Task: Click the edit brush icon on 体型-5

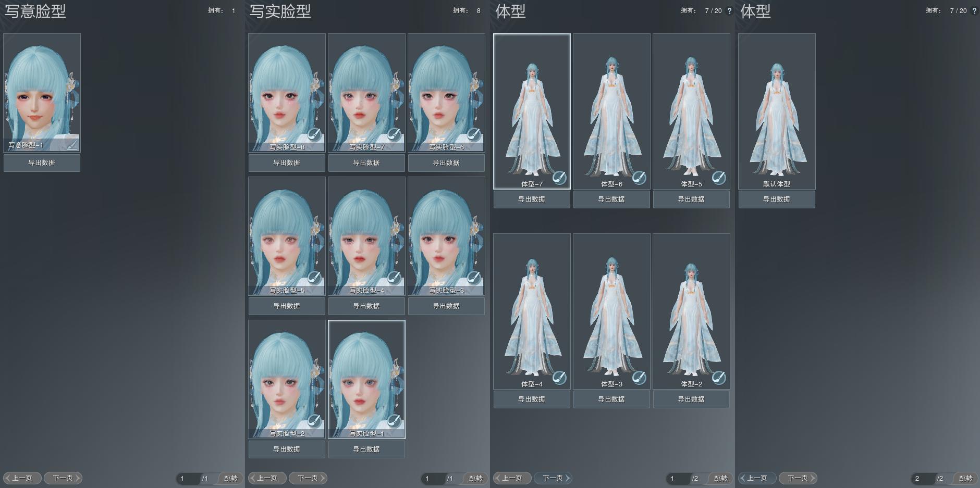Action: 718,178
